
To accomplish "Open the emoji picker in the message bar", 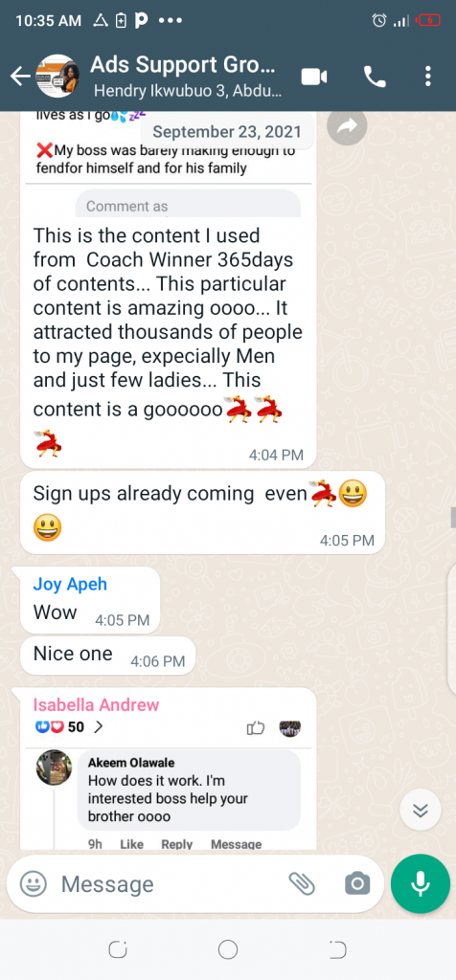I will [x=34, y=883].
